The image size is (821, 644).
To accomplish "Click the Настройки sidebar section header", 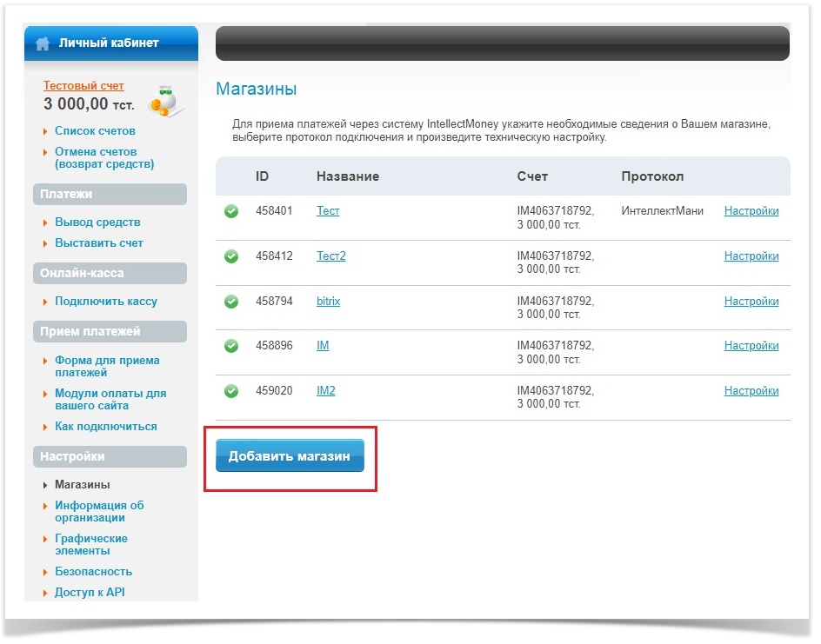I will tap(110, 457).
